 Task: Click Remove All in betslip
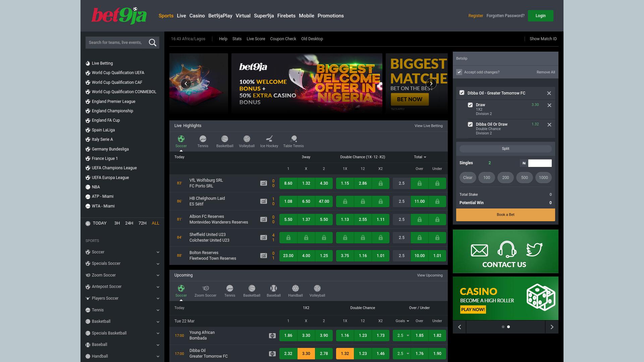[546, 72]
